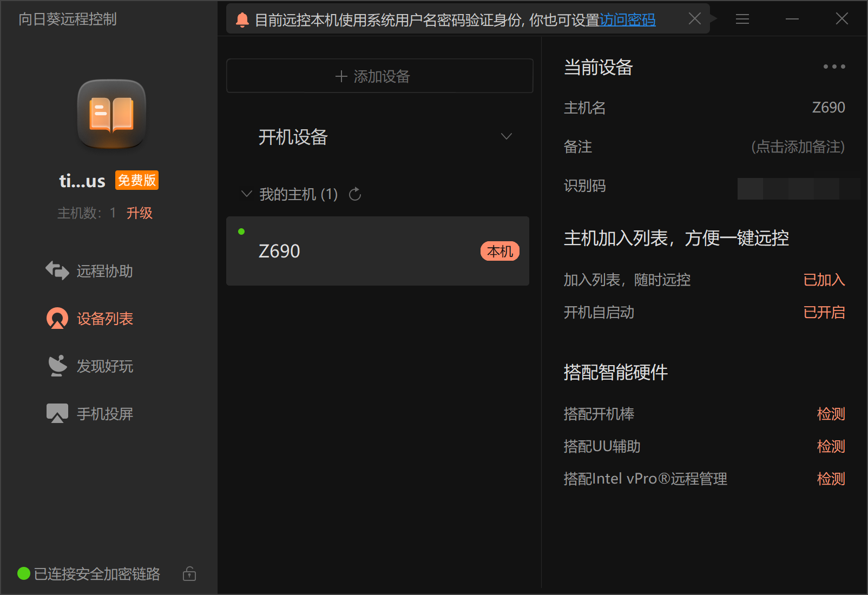868x595 pixels.
Task: Click 检测 for Intel vPro远程管理
Action: [x=831, y=479]
